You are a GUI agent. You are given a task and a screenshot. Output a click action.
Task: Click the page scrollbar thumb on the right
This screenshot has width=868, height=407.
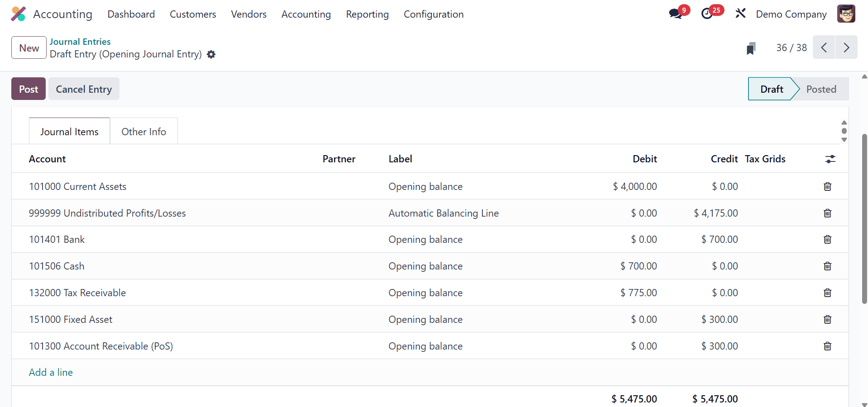click(864, 218)
